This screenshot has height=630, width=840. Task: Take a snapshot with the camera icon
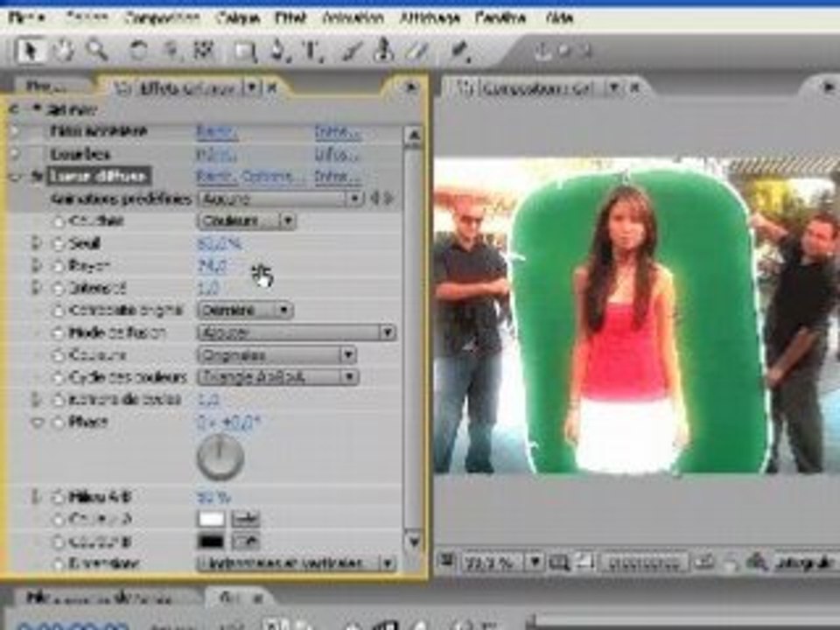point(705,563)
